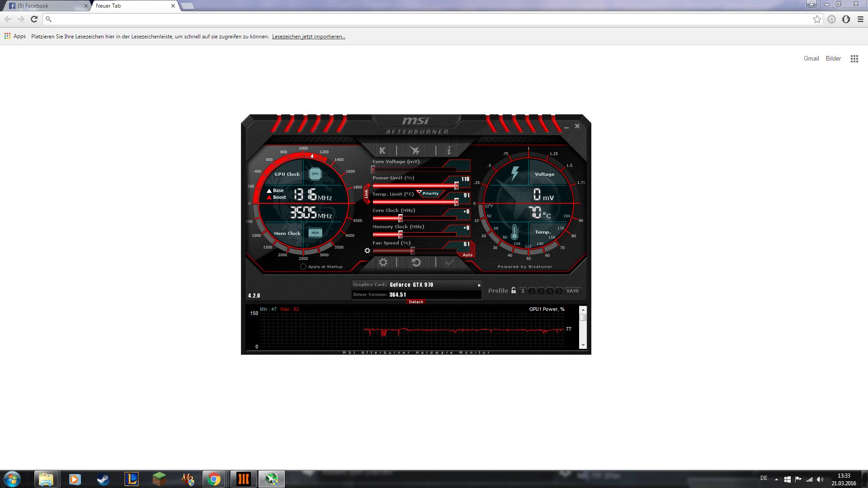The height and width of the screenshot is (488, 868).
Task: Click the reset circular arrow icon
Action: point(416,263)
